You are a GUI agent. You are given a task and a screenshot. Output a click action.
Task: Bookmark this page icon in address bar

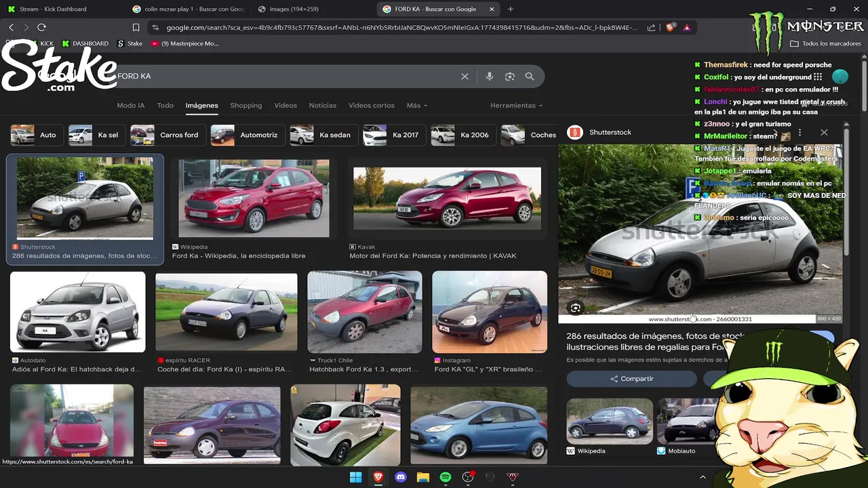coord(136,28)
